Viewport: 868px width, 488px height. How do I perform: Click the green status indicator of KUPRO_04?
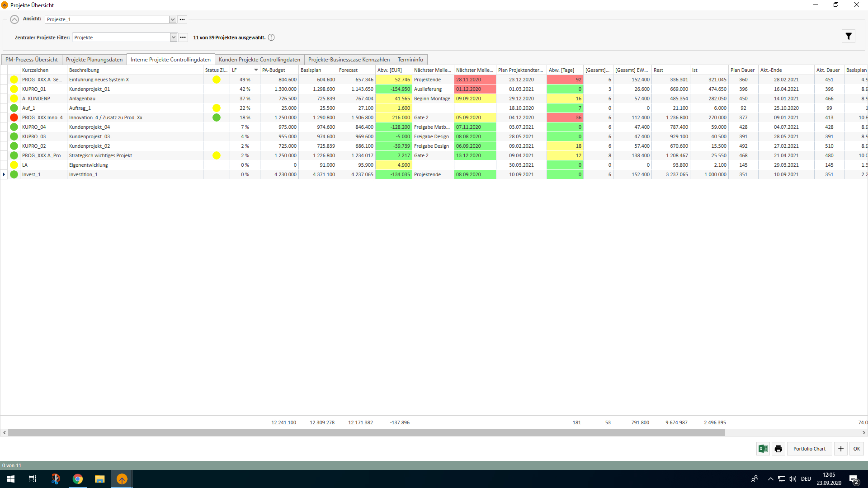click(x=14, y=127)
